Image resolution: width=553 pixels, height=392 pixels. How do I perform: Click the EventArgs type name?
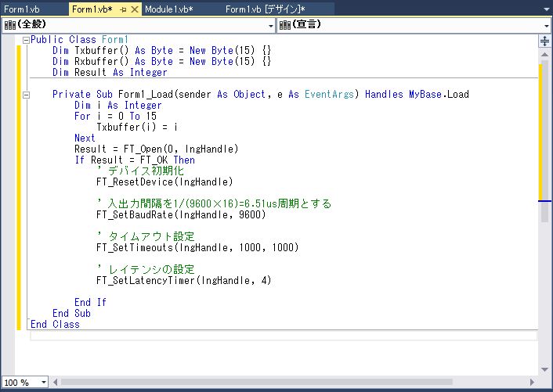[329, 95]
